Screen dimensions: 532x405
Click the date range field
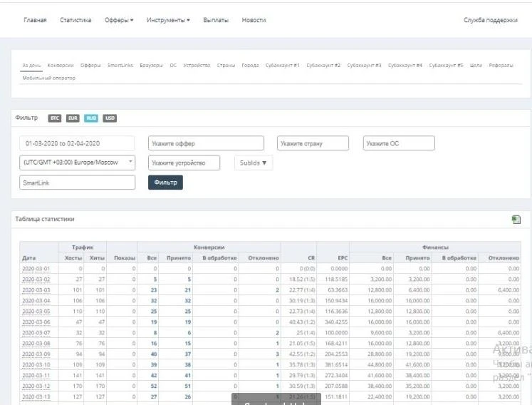point(77,143)
